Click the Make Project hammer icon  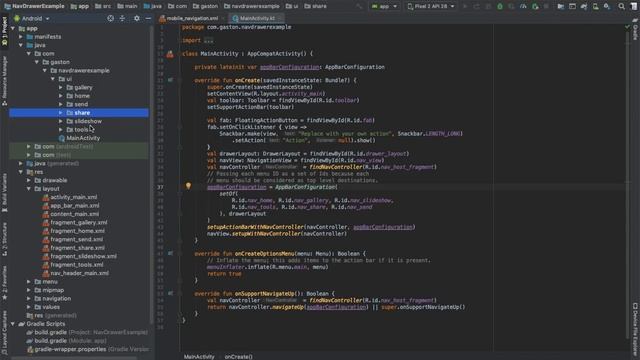tap(358, 6)
